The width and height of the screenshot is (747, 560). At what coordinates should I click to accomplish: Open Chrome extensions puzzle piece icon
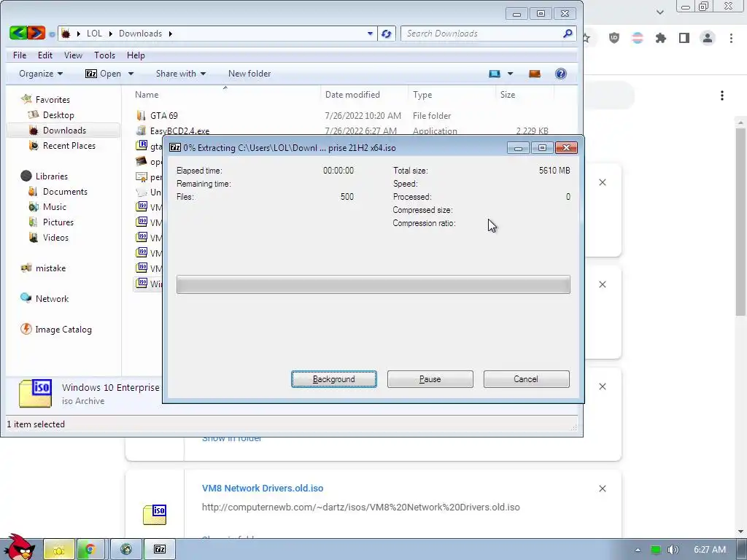[661, 38]
